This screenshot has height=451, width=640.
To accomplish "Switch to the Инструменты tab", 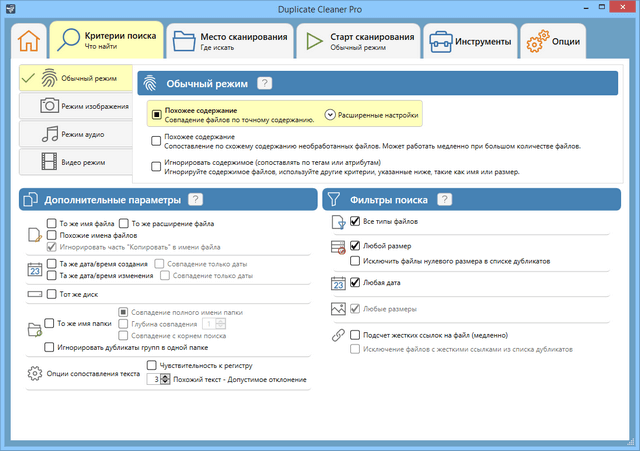I will pyautogui.click(x=470, y=42).
